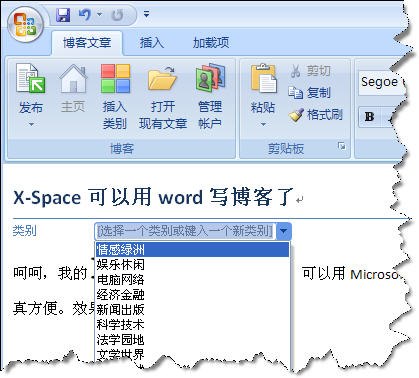Image resolution: width=419 pixels, height=378 pixels.
Task: Choose 娱乐休闲 category
Action: 192,265
